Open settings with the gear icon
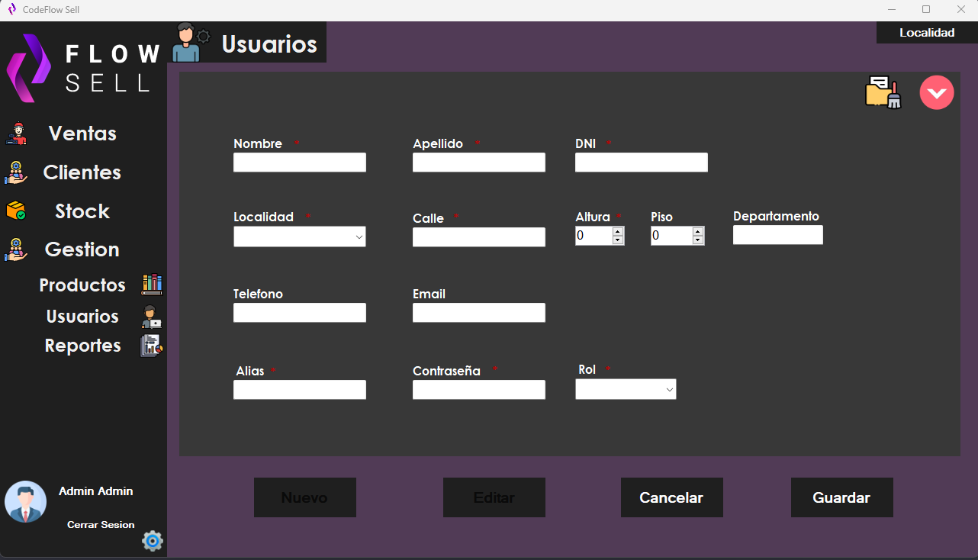978x560 pixels. click(152, 541)
